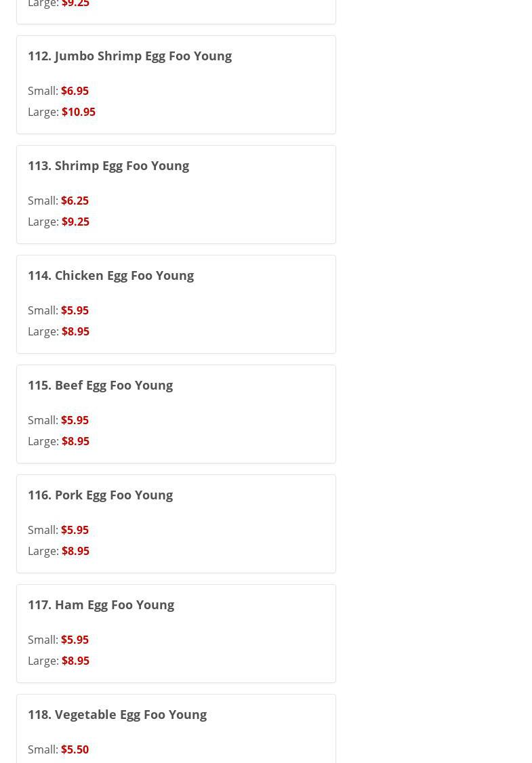The image size is (532, 763).
Task: Open 114. Chicken Egg Foo Young
Action: point(110,275)
